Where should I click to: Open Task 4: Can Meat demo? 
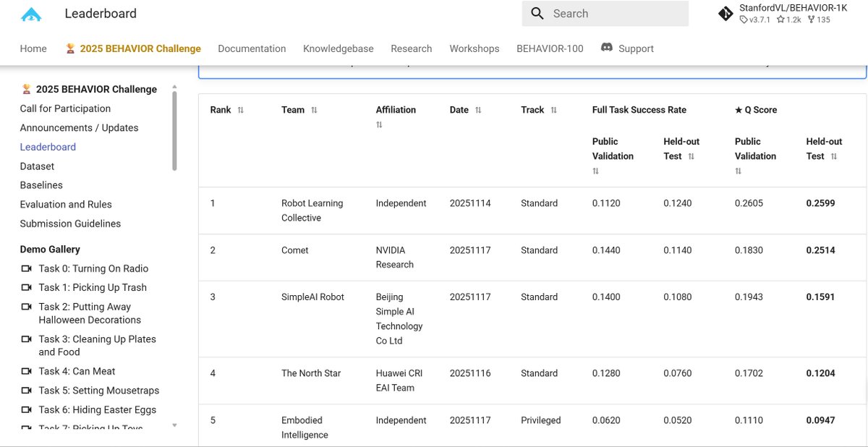[77, 371]
